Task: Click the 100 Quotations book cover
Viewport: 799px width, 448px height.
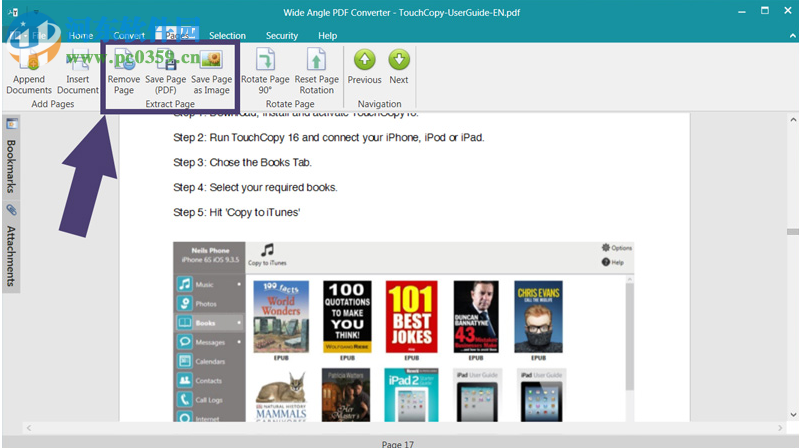Action: pyautogui.click(x=347, y=317)
